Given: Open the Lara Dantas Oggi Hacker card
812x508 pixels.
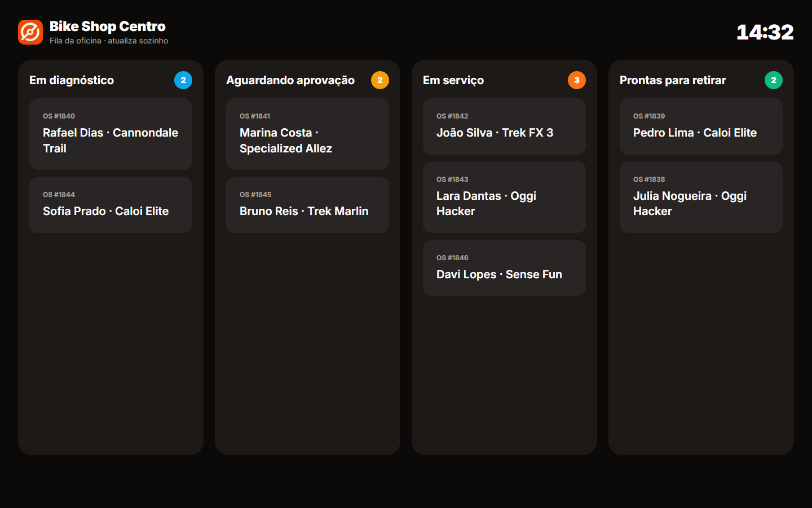Looking at the screenshot, I should (x=504, y=197).
